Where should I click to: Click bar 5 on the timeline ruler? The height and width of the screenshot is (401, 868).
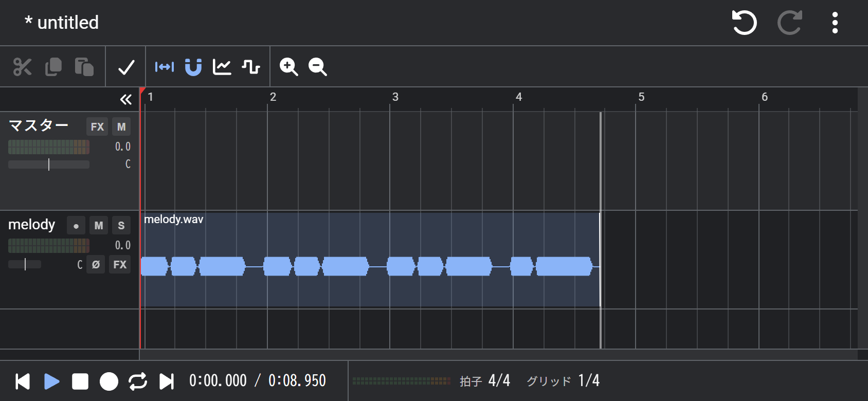click(641, 97)
